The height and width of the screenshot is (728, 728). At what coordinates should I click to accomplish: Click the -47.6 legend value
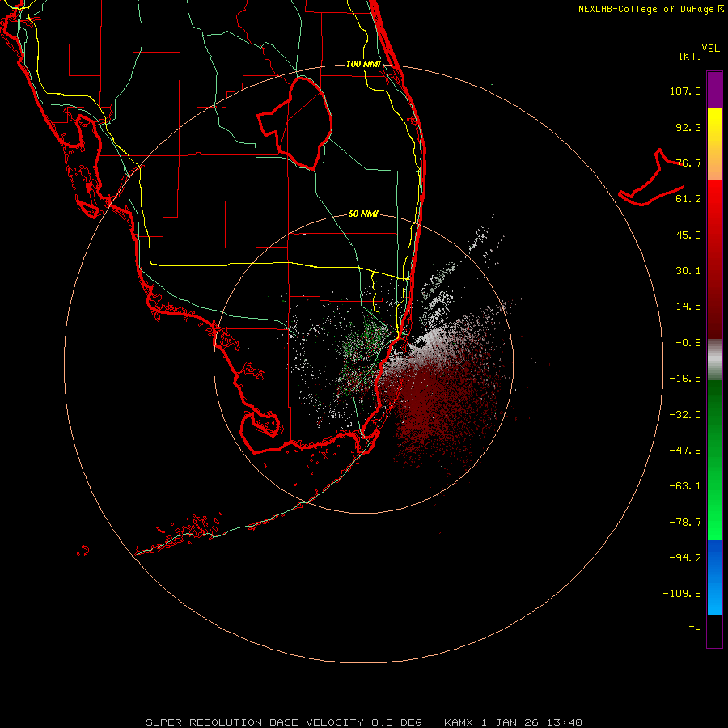click(x=685, y=451)
